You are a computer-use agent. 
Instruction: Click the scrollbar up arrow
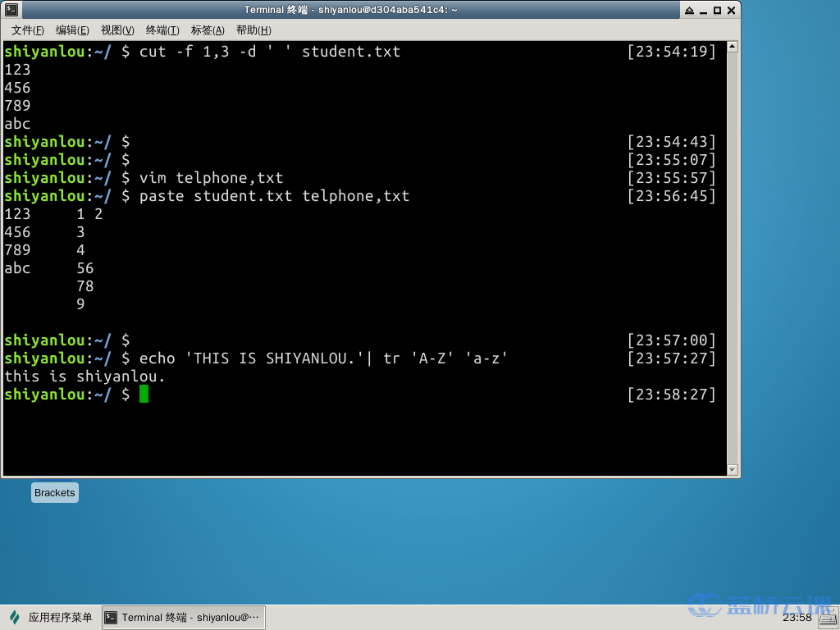click(733, 47)
